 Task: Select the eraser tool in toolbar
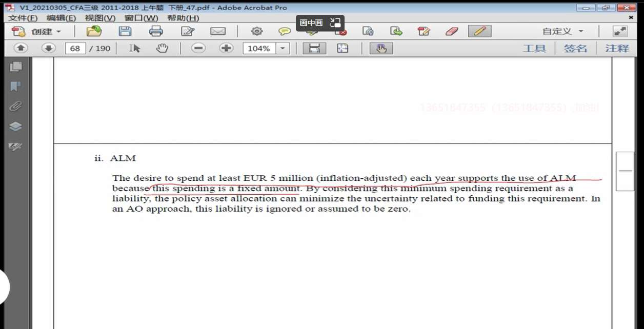pyautogui.click(x=452, y=31)
